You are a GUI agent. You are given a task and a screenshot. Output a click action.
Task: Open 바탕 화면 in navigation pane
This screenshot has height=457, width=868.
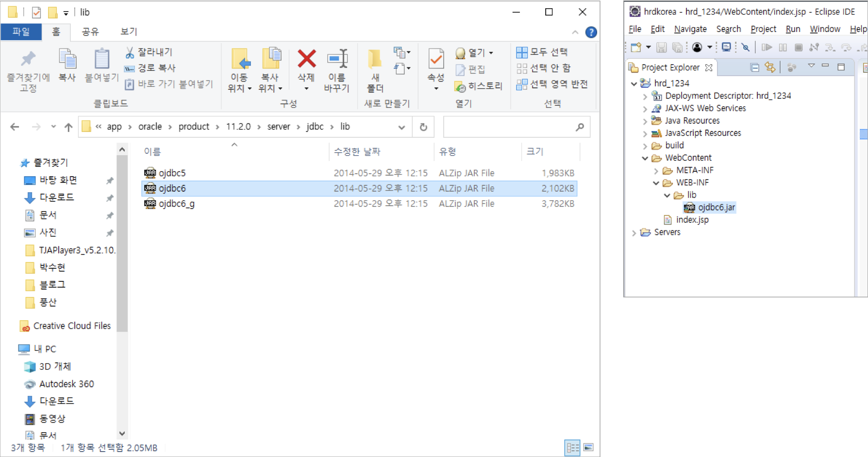[x=58, y=180]
